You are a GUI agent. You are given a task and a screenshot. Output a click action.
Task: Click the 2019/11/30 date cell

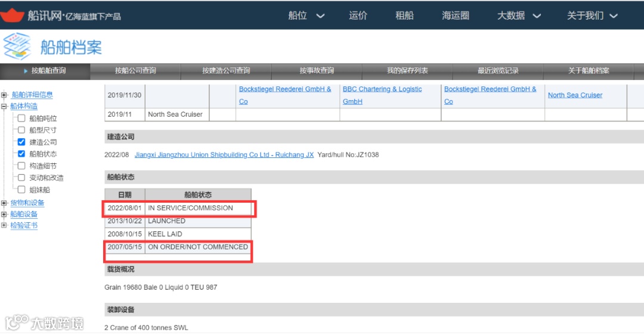click(125, 95)
